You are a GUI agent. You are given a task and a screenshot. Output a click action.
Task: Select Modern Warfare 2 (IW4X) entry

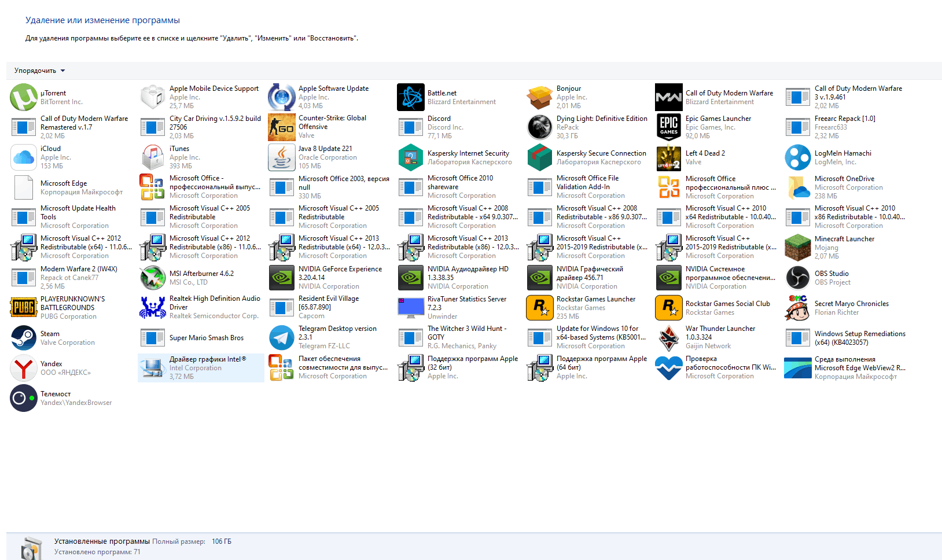[x=72, y=278]
